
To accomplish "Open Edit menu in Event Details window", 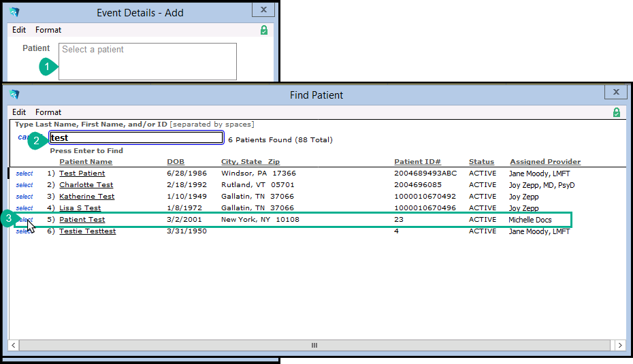I will click(19, 30).
